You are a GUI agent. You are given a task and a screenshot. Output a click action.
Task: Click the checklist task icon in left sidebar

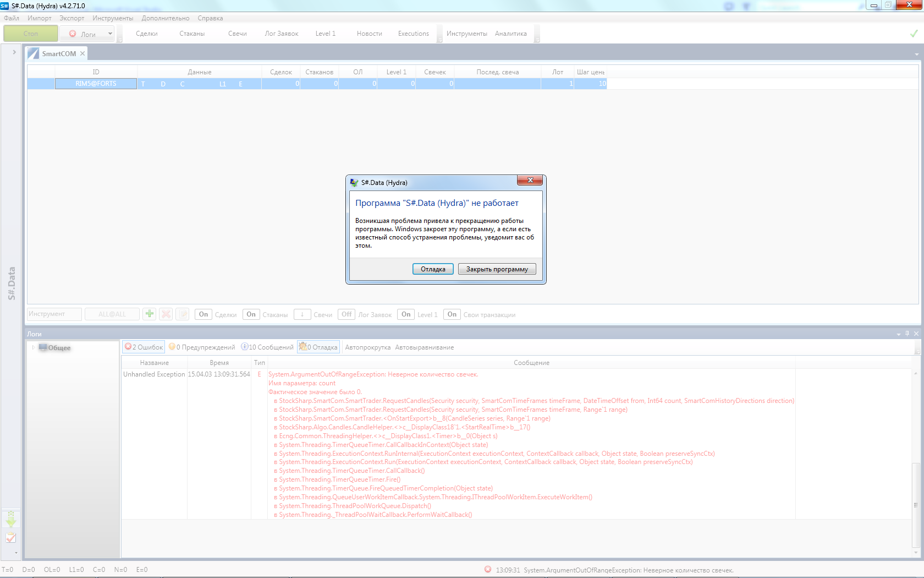coord(11,538)
